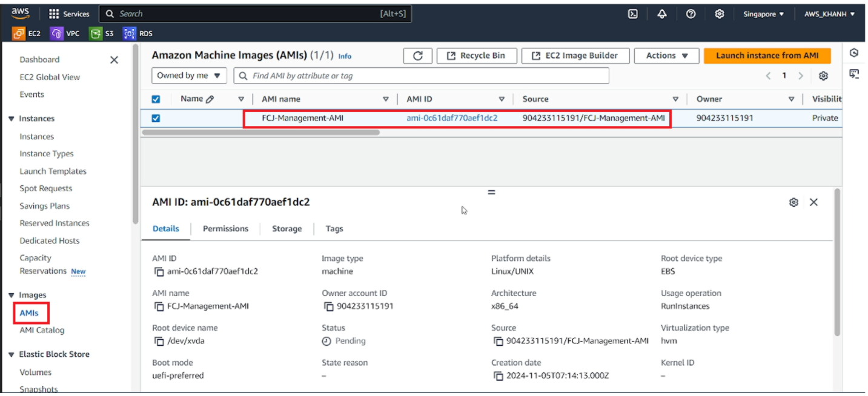
Task: Open console settings gear in top bar
Action: click(x=720, y=14)
